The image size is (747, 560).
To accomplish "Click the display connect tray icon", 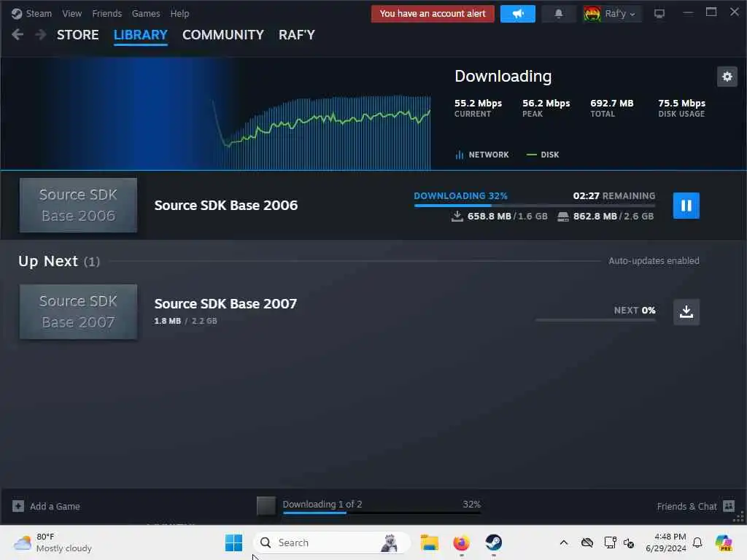I will click(x=610, y=542).
